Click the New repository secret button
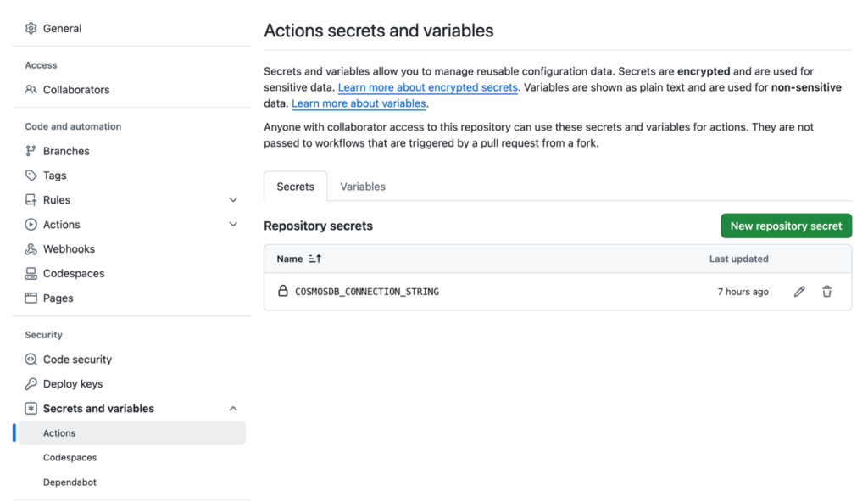Viewport: 868px width, 502px height. coord(786,226)
